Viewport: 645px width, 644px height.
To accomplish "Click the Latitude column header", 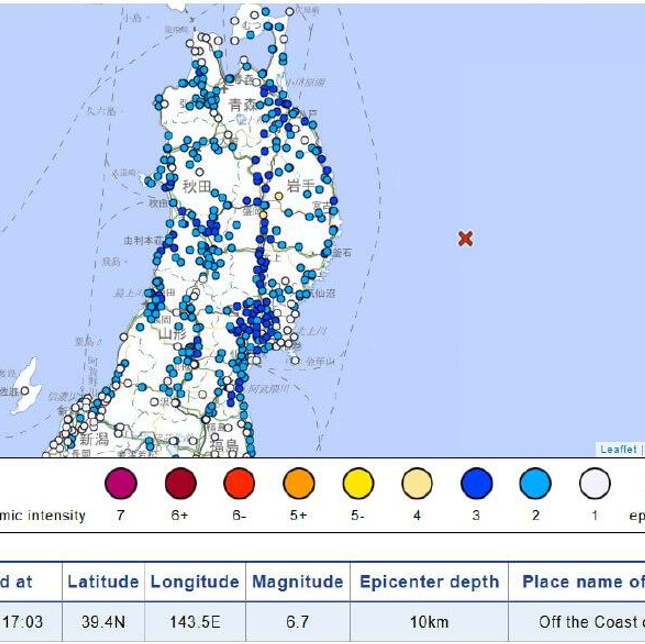I will [103, 582].
